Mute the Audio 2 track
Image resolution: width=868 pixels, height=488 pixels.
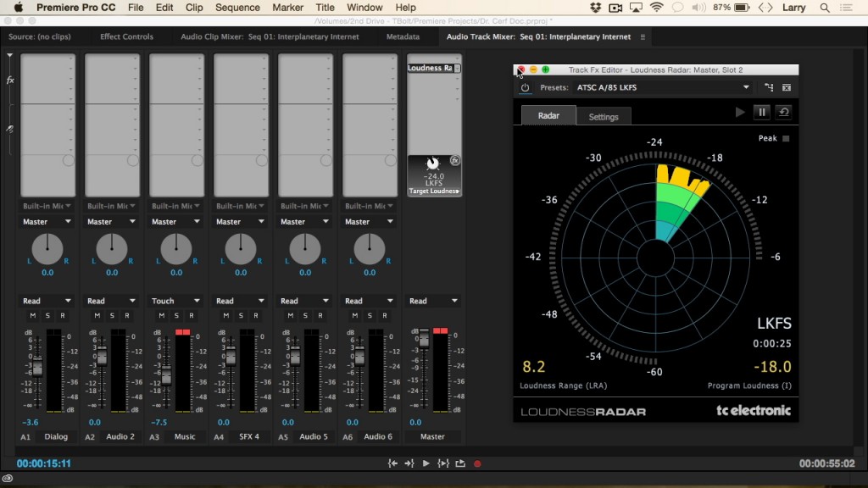[97, 315]
